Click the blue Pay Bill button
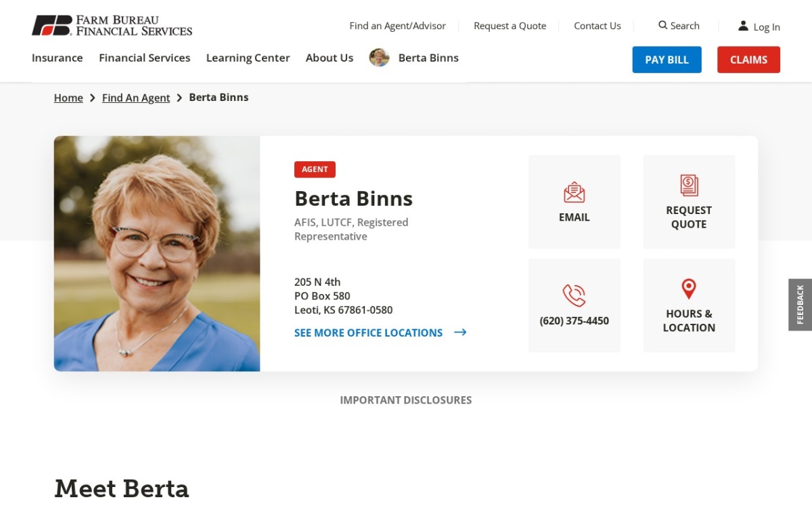Viewport: 812px width, 508px height. point(667,60)
